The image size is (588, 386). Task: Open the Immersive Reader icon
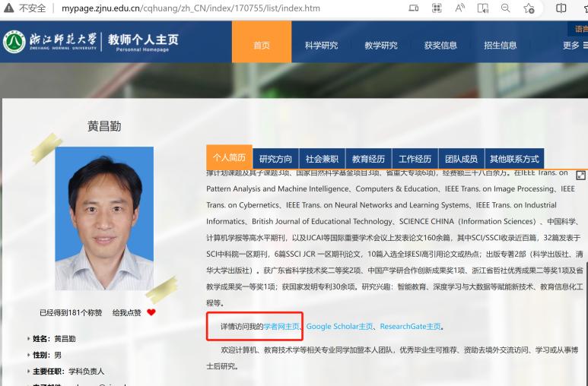(482, 8)
